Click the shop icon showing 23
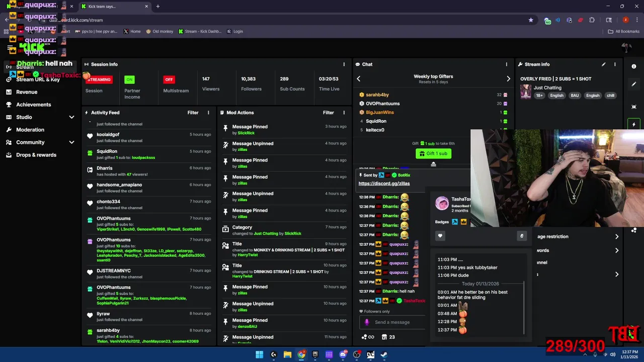This screenshot has height=362, width=644. pos(388,337)
